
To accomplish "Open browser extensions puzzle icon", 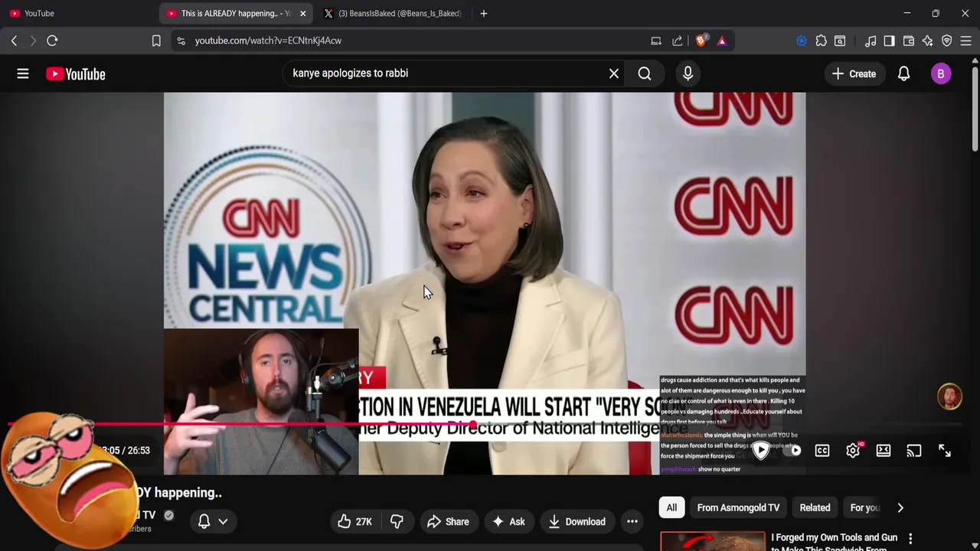I will click(821, 41).
